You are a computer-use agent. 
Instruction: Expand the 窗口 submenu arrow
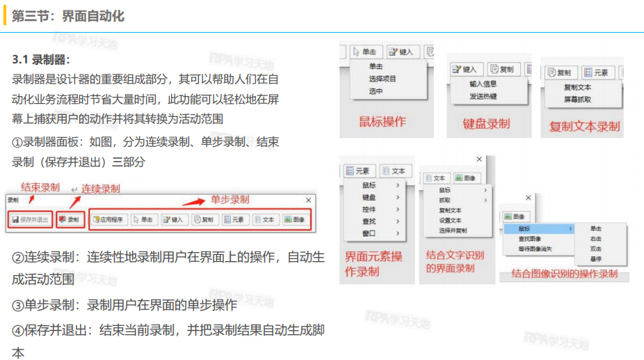click(x=398, y=233)
